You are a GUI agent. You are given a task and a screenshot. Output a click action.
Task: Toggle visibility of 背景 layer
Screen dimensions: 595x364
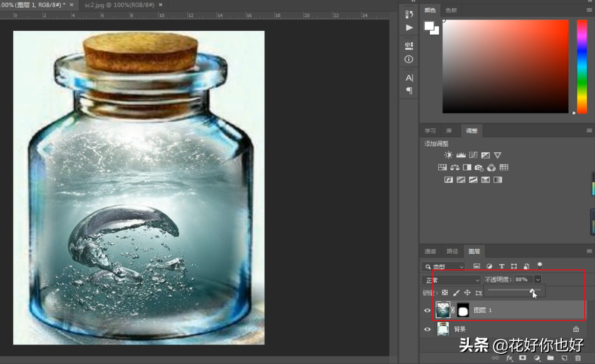pos(427,330)
